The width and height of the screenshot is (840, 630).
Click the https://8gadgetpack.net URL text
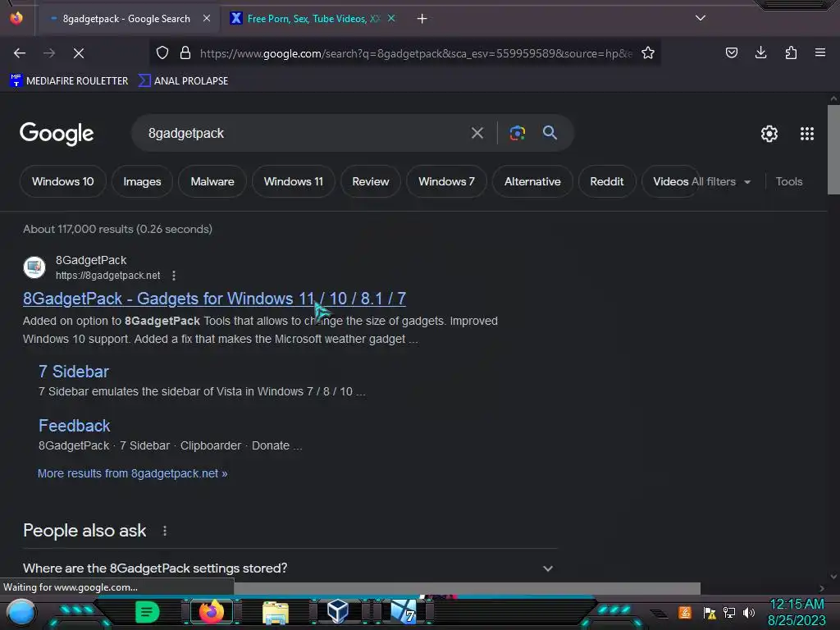[107, 276]
